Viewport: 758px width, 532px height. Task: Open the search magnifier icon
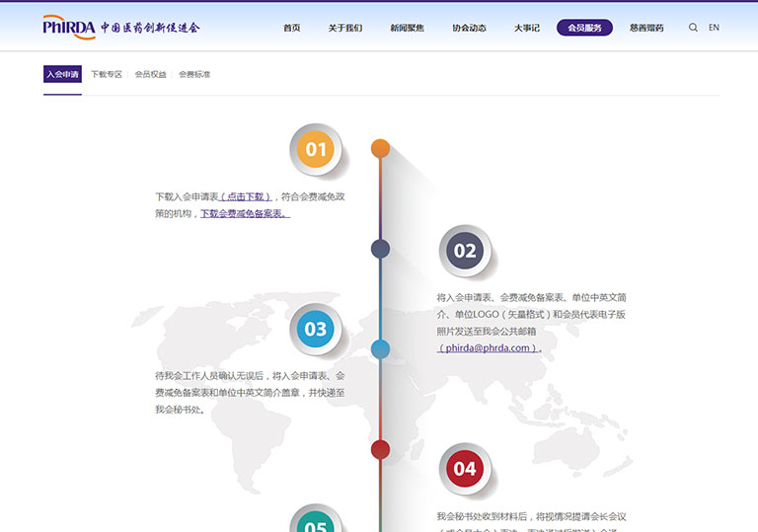(693, 28)
